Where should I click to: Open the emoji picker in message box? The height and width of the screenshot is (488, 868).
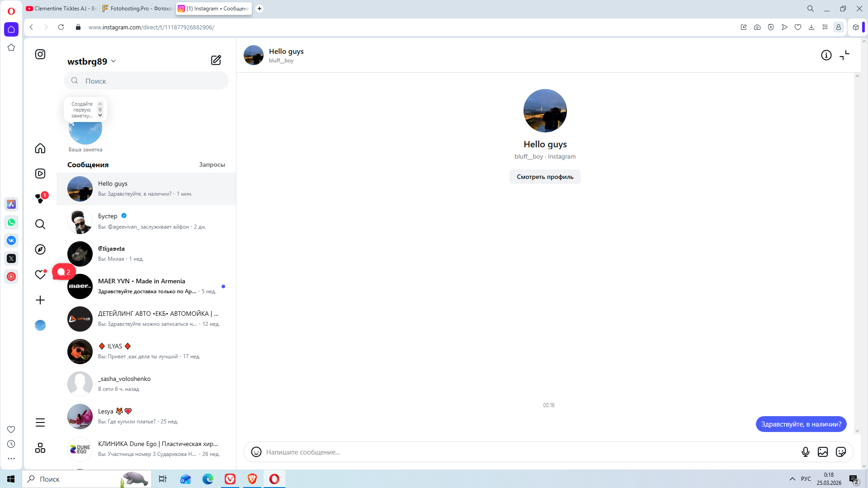[256, 452]
